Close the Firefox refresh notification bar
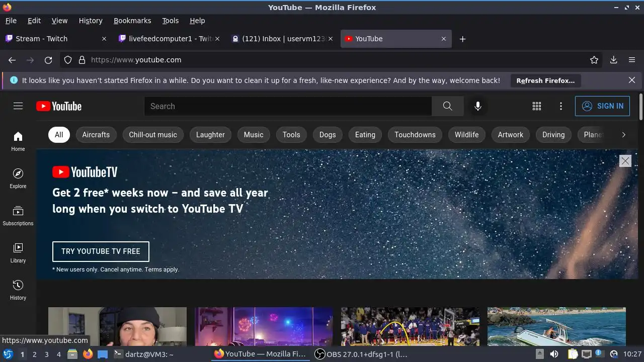This screenshot has width=644, height=362. tap(632, 80)
